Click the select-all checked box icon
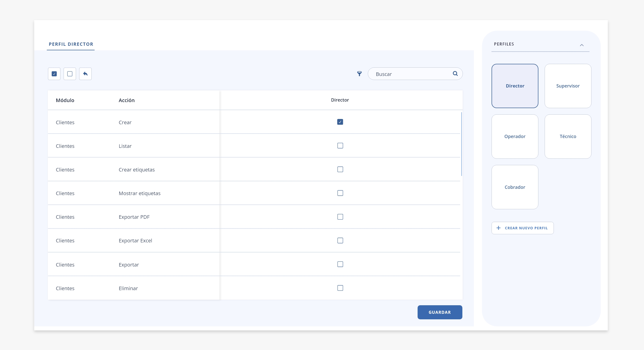Image resolution: width=644 pixels, height=350 pixels. click(x=54, y=74)
